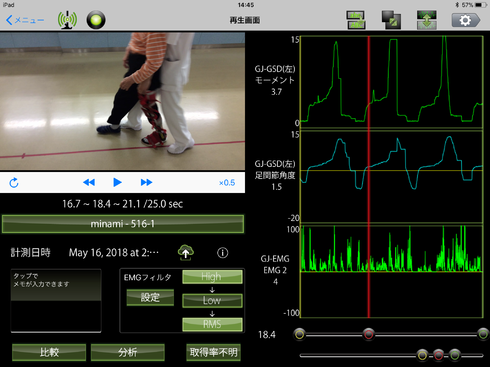The height and width of the screenshot is (367, 490).
Task: Tap the gait video frame
Action: 122,101
